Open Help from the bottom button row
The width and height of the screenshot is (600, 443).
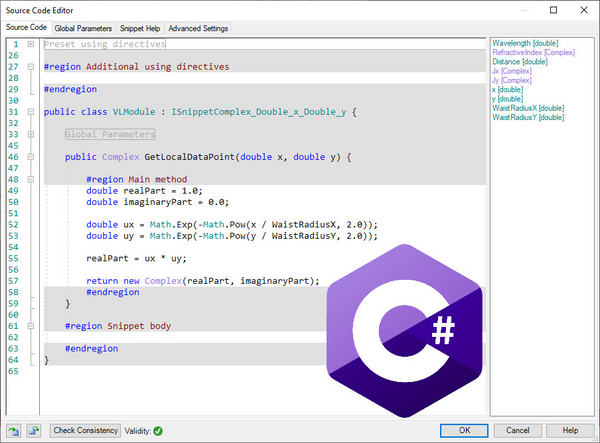click(570, 430)
